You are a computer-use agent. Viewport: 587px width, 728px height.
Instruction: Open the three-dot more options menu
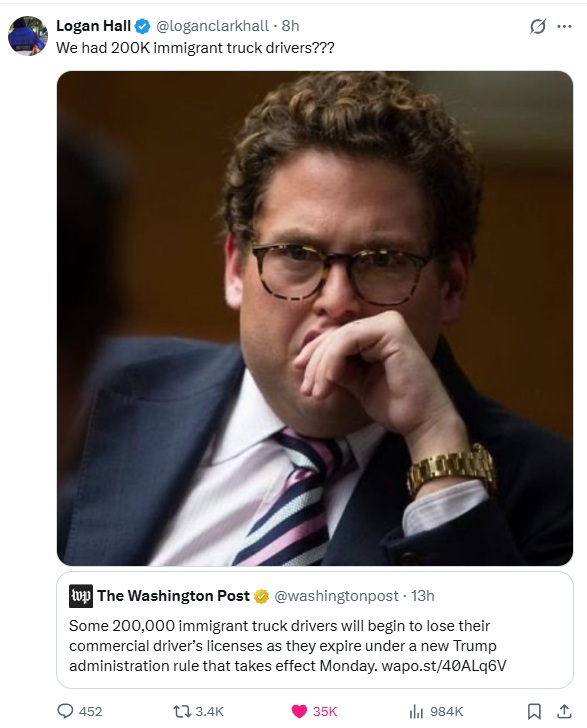tap(564, 26)
